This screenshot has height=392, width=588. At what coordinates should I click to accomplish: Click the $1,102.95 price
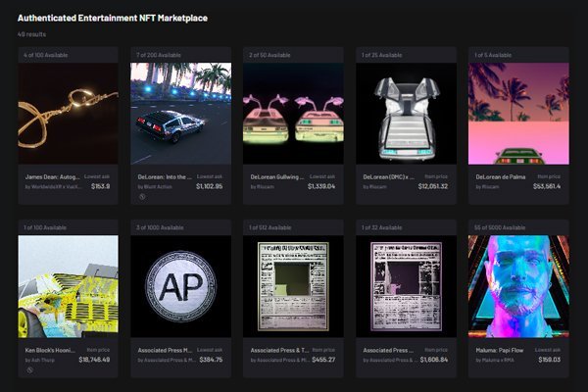click(x=210, y=186)
